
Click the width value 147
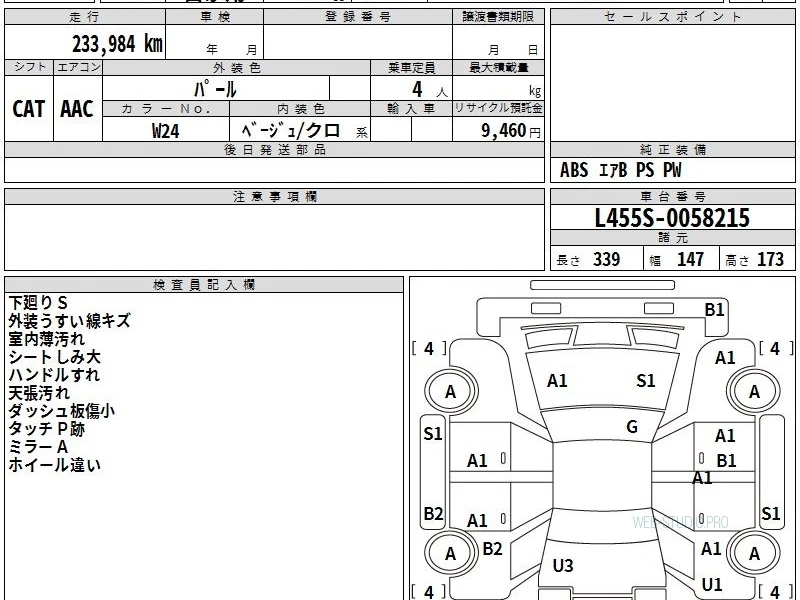pyautogui.click(x=690, y=259)
